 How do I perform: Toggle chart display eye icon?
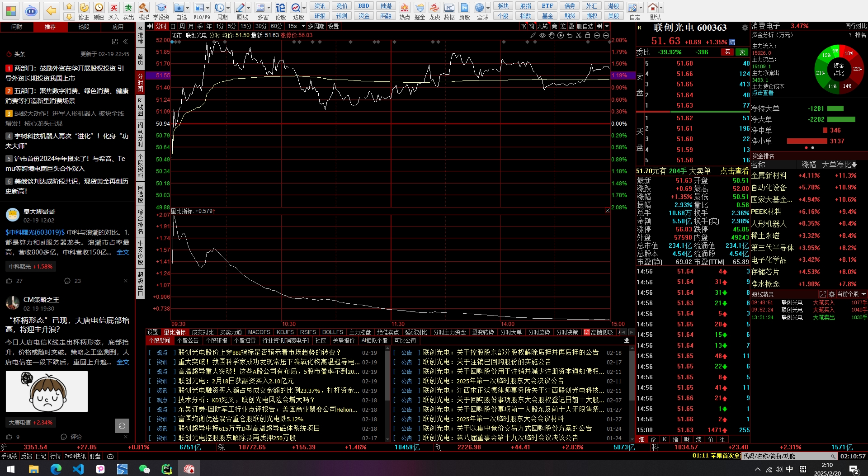[542, 35]
